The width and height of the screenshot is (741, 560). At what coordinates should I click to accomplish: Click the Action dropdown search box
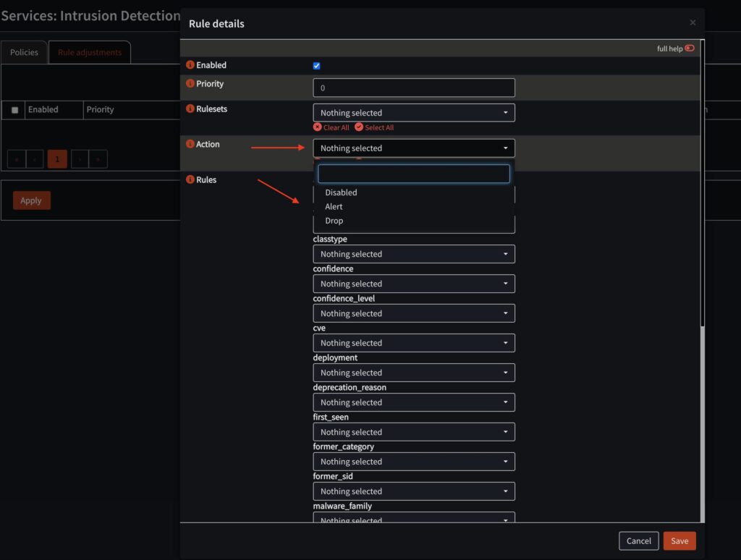[413, 174]
